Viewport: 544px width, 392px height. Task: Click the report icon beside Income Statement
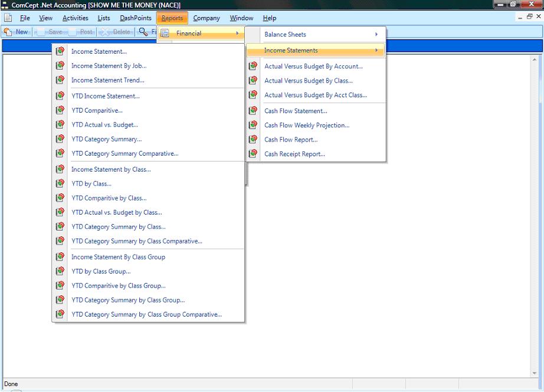(60, 51)
